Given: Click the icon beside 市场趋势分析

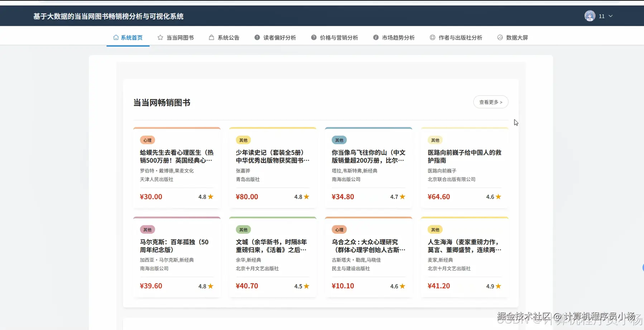Looking at the screenshot, I should [376, 37].
